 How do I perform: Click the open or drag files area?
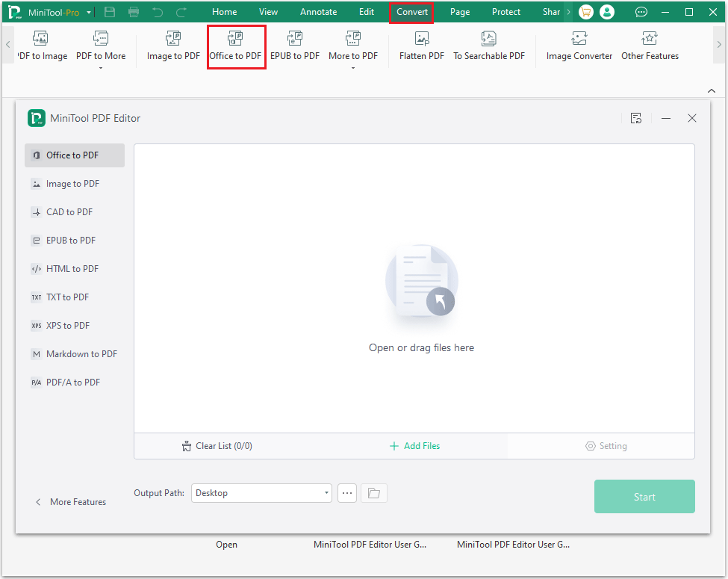(414, 288)
